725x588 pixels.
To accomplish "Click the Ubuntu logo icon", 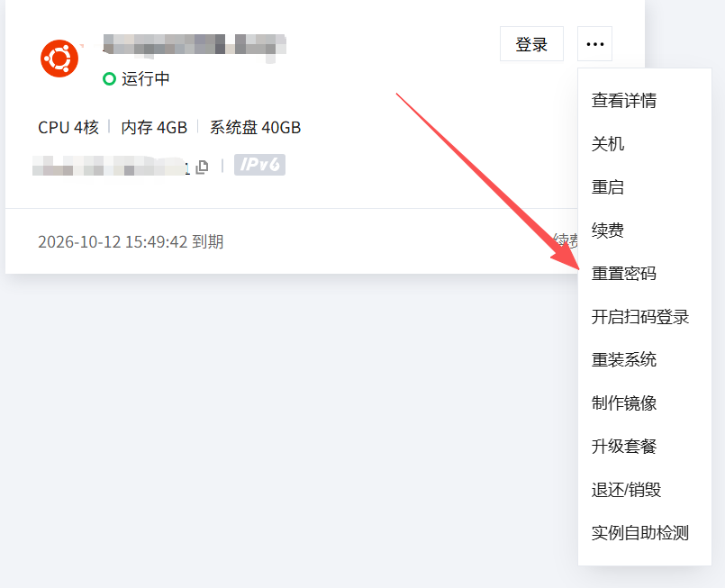I will click(x=59, y=59).
